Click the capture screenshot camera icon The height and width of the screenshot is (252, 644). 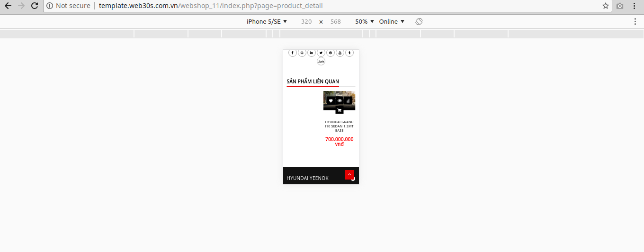tap(620, 6)
